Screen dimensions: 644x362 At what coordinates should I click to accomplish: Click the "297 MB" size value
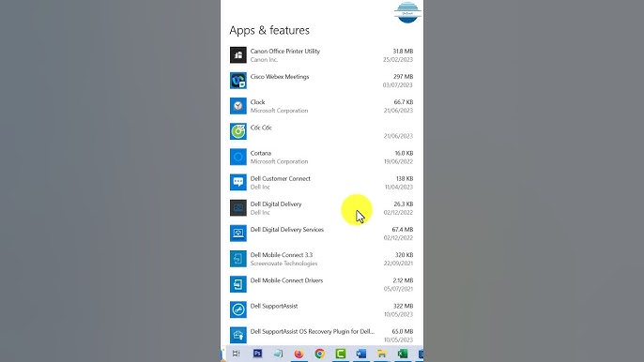click(404, 77)
